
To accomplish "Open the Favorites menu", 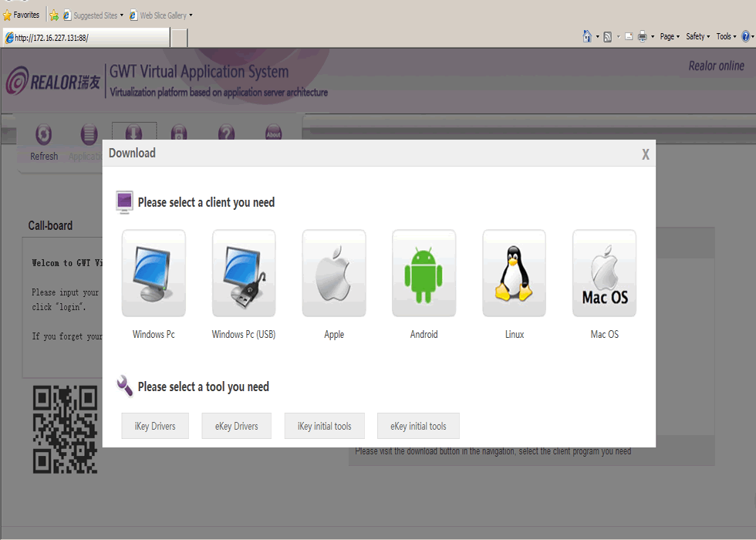I will pos(22,15).
